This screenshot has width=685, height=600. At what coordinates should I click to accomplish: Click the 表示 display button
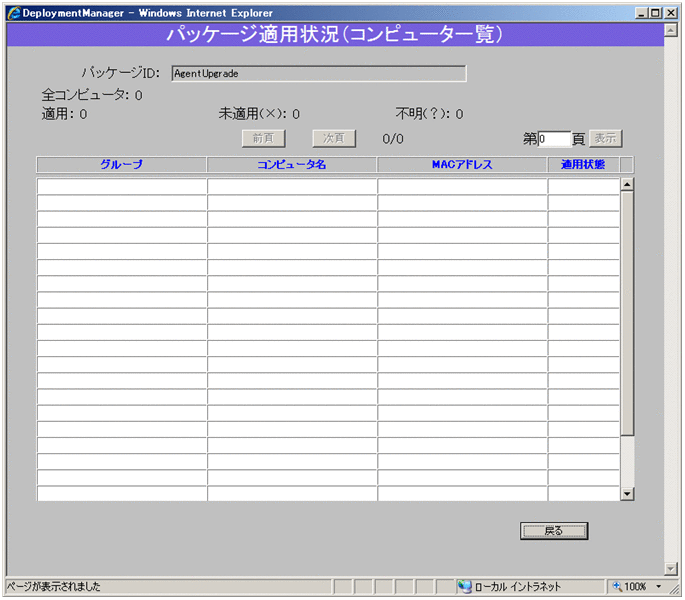[x=605, y=139]
